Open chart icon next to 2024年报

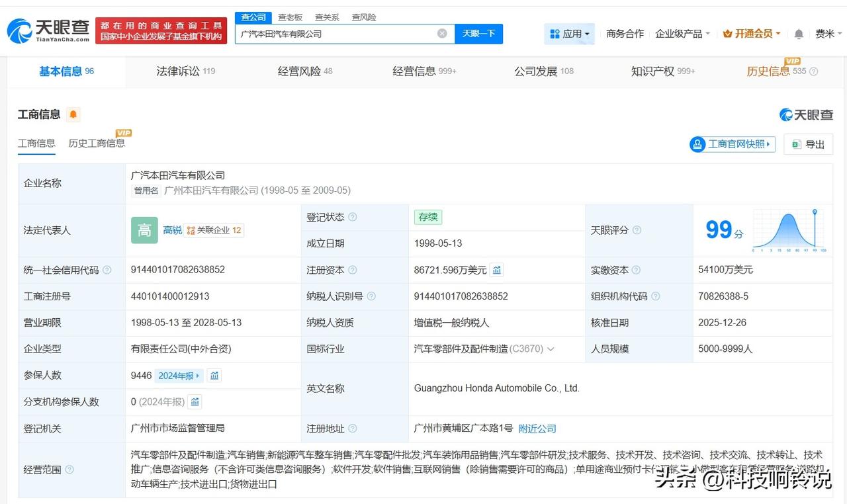(214, 376)
